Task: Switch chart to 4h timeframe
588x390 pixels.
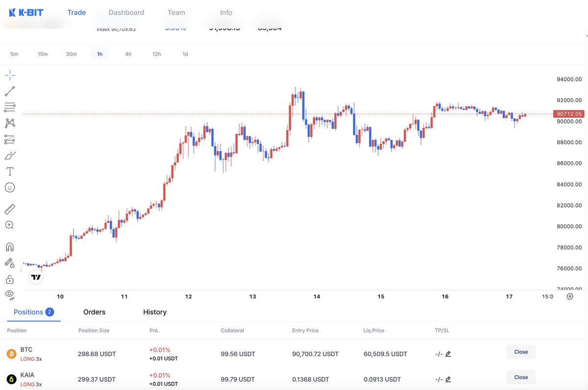Action: 128,54
